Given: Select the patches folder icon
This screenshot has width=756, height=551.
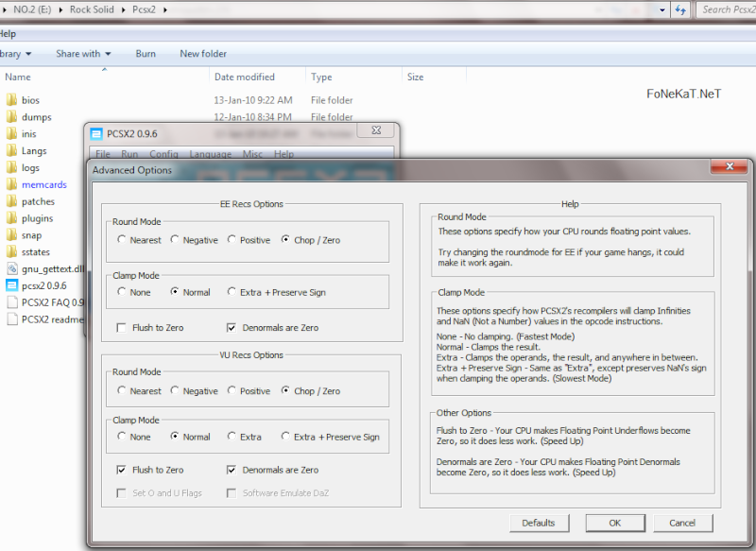Looking at the screenshot, I should [x=12, y=201].
